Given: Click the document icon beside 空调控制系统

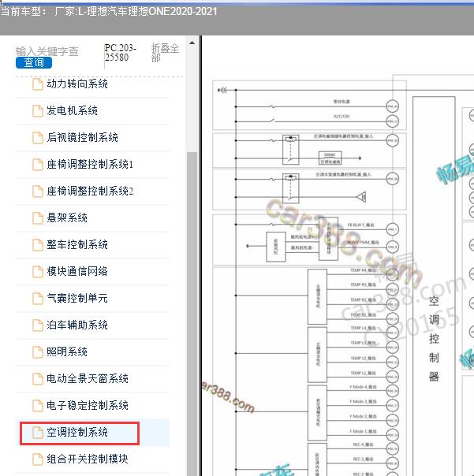Looking at the screenshot, I should (38, 432).
